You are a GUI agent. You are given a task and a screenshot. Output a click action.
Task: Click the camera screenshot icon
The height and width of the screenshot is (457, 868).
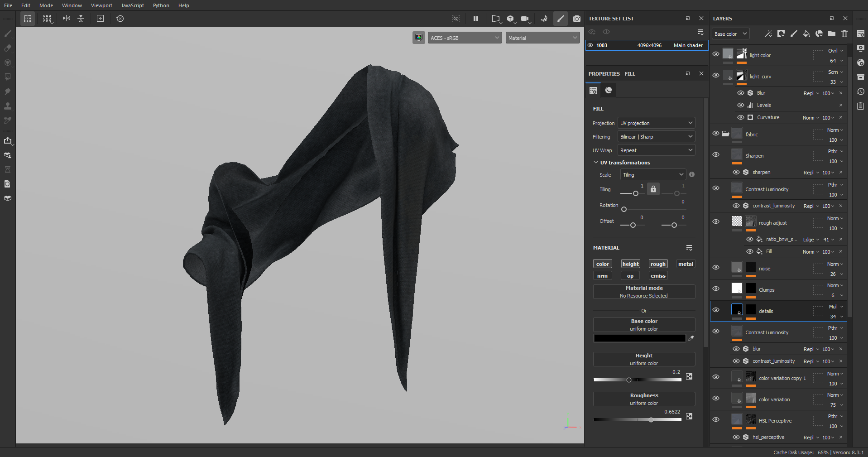click(x=576, y=19)
